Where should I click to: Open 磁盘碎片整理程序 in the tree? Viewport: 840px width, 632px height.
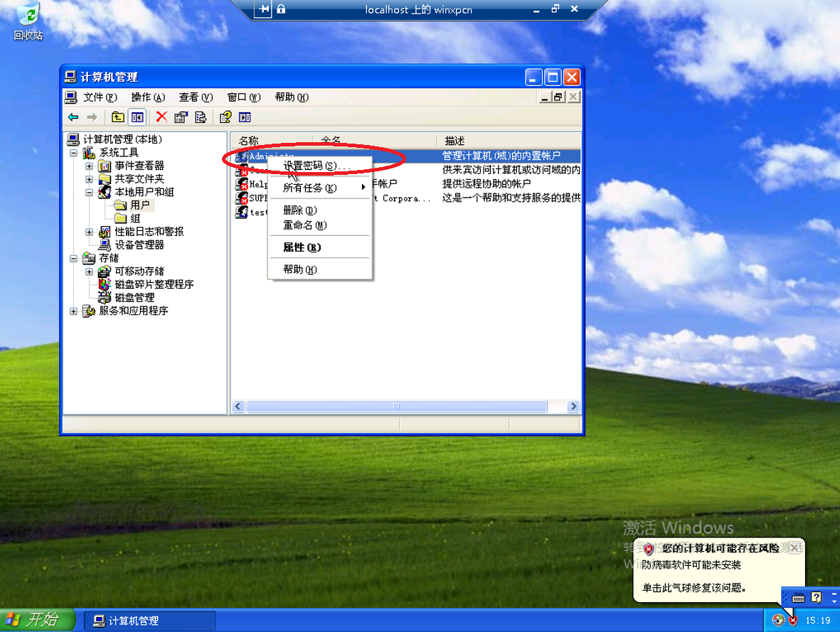coord(154,284)
